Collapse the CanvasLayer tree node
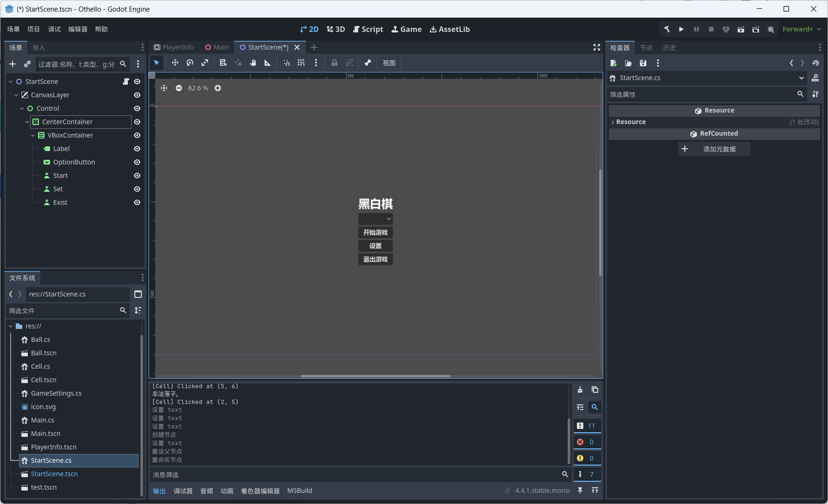This screenshot has height=504, width=828. [16, 95]
